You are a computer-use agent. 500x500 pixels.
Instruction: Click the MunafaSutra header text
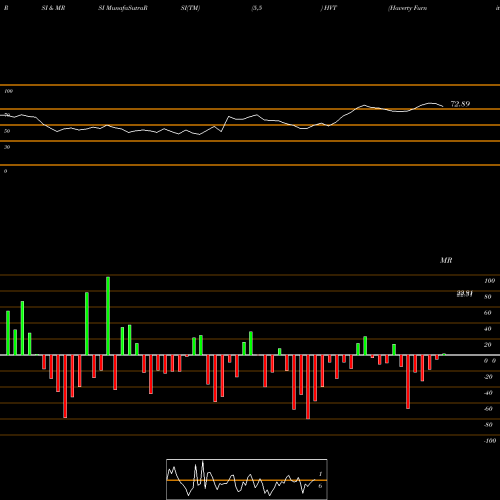(x=125, y=8)
